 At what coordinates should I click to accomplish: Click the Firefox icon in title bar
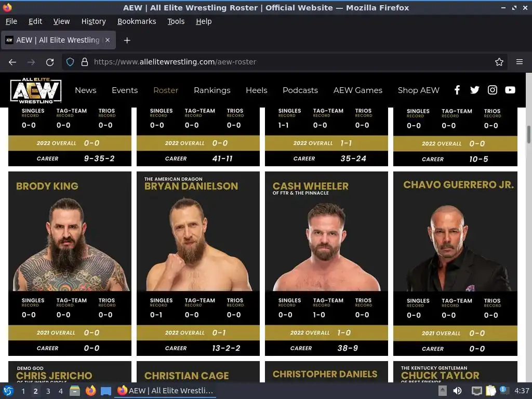7,7
